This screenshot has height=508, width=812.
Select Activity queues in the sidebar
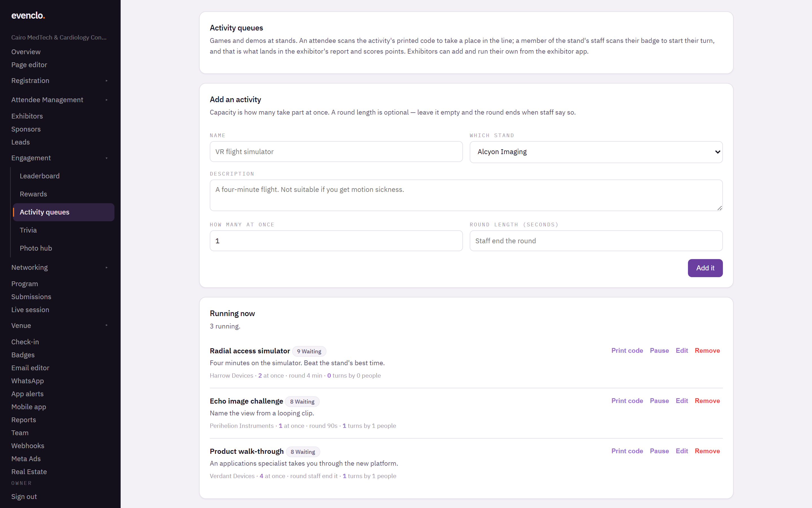(x=63, y=212)
